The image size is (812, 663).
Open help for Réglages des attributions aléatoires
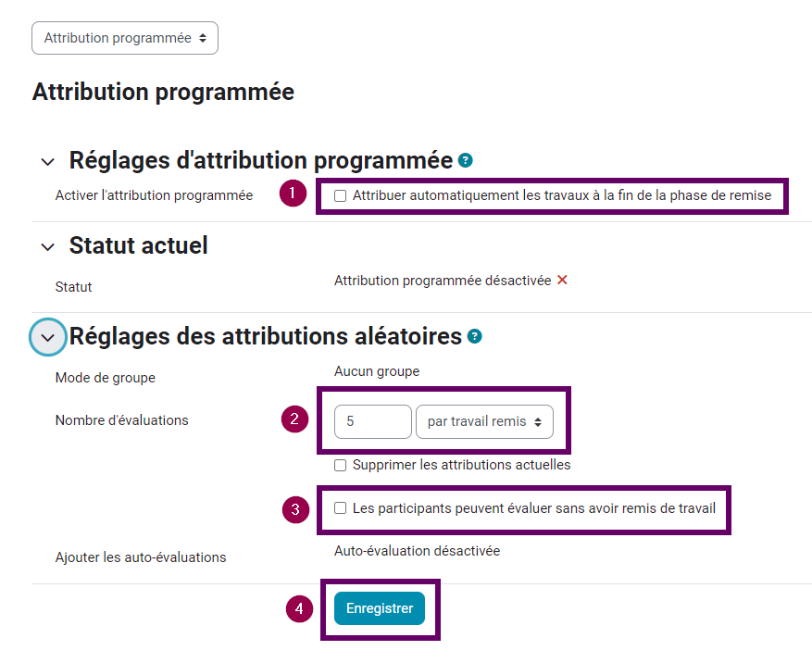(474, 337)
